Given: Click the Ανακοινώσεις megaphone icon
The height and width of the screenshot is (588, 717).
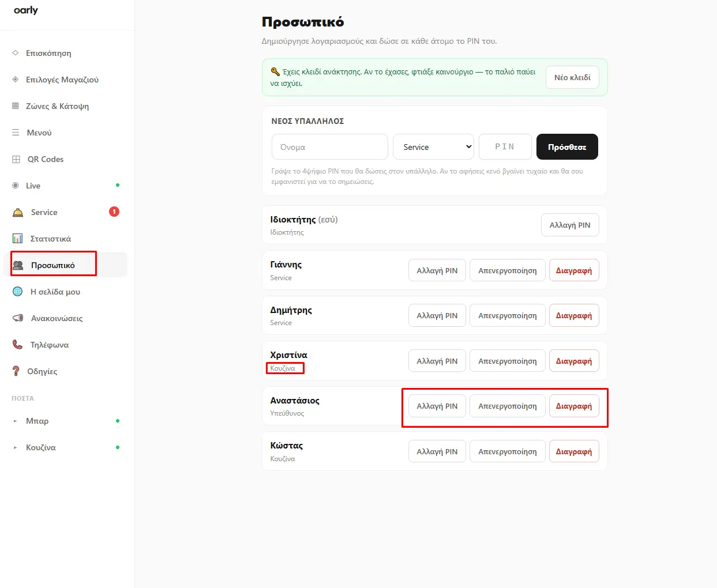Looking at the screenshot, I should [18, 318].
